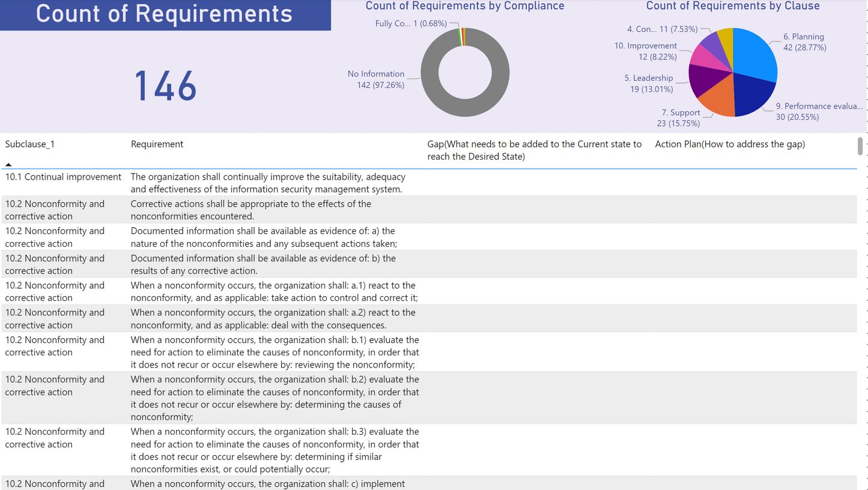The height and width of the screenshot is (490, 868).
Task: Select the yellow slice in Clause pie chart
Action: [x=726, y=40]
